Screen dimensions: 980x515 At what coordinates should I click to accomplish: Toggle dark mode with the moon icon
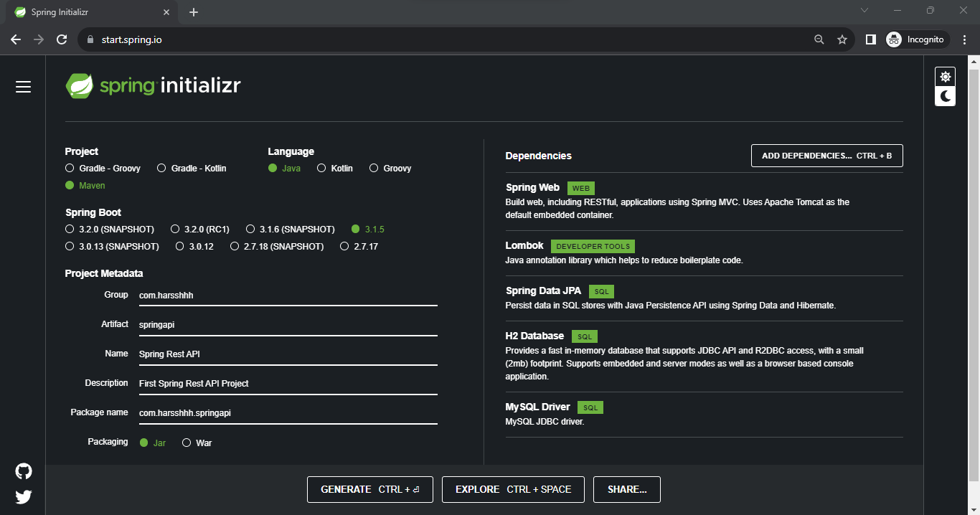pyautogui.click(x=945, y=96)
